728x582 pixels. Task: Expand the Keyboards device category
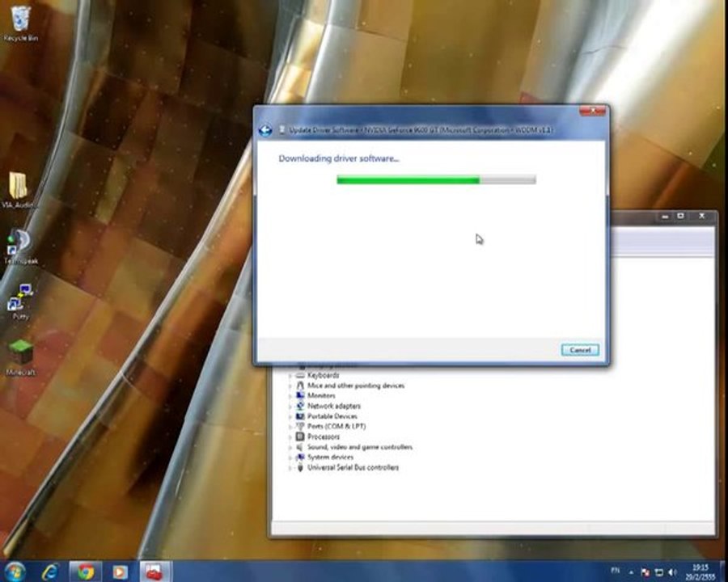pyautogui.click(x=290, y=375)
